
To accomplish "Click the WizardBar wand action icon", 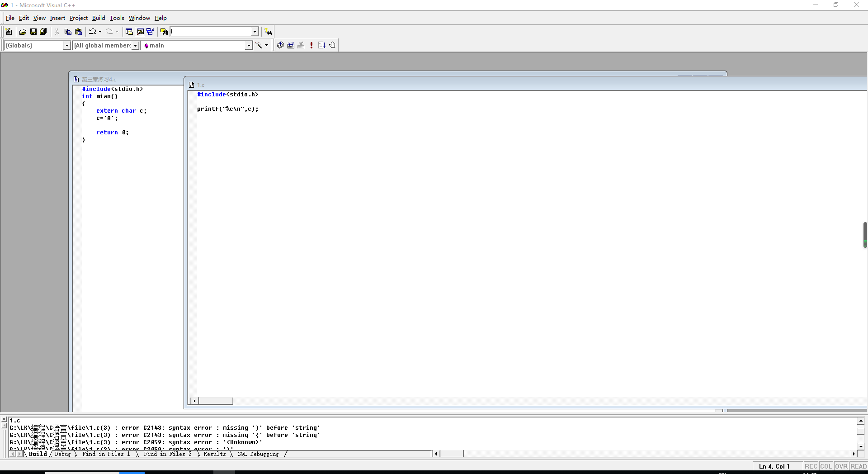I will click(259, 45).
